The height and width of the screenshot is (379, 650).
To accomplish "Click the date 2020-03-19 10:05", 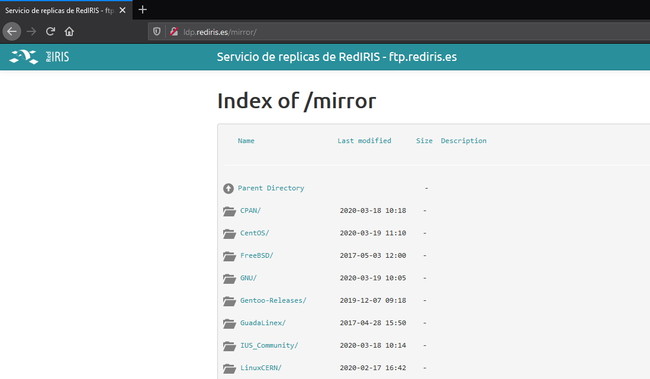I will [x=373, y=278].
